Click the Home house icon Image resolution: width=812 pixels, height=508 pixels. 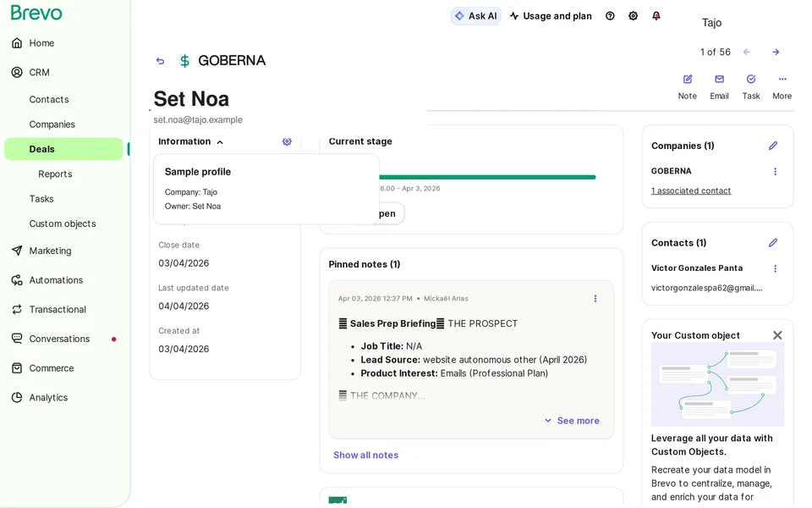point(17,43)
